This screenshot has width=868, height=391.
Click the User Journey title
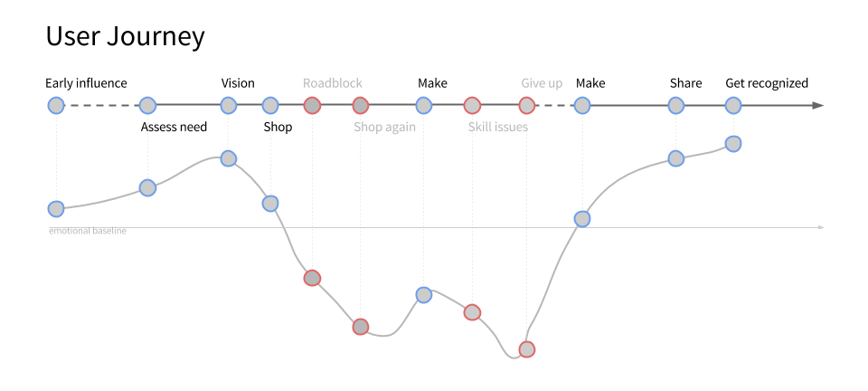tap(125, 37)
